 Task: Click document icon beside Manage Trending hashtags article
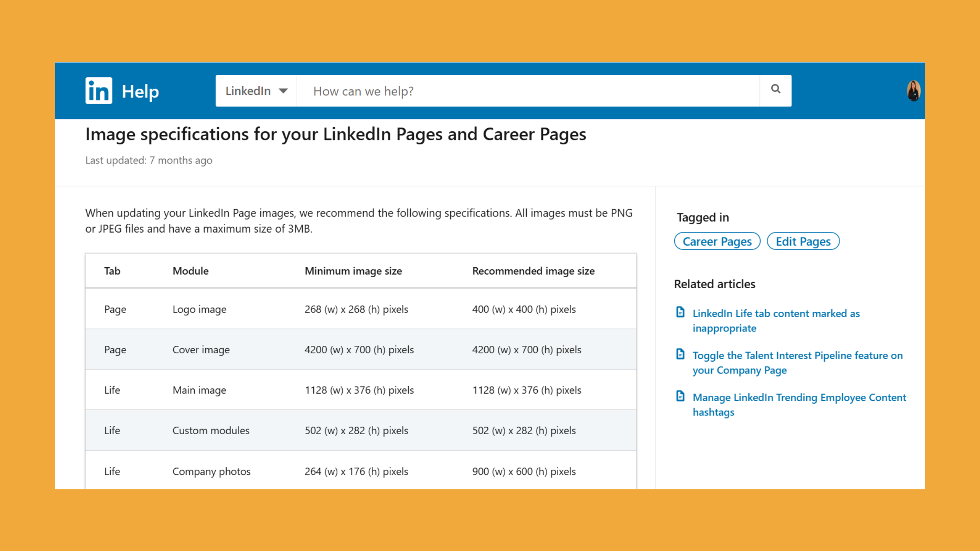pos(680,396)
